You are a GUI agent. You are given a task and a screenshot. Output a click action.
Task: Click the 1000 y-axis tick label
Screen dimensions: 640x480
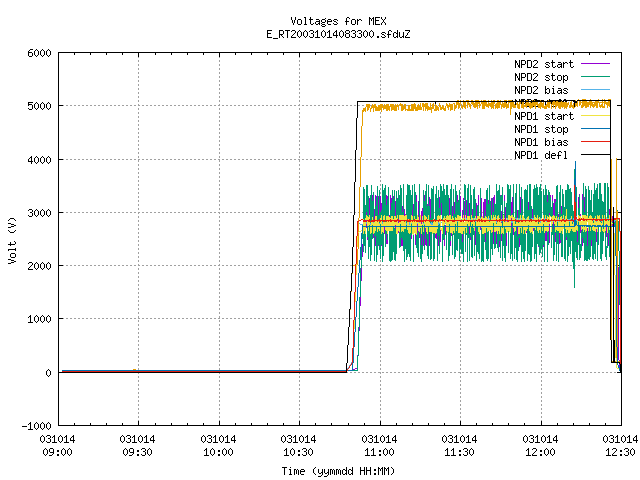click(x=40, y=319)
